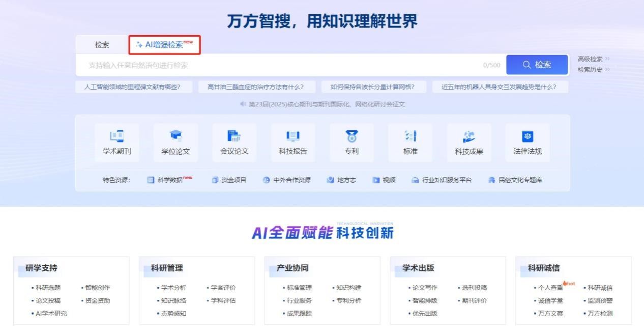This screenshot has width=644, height=335.
Task: Click the 民俗文化专题库 icon
Action: [x=491, y=180]
